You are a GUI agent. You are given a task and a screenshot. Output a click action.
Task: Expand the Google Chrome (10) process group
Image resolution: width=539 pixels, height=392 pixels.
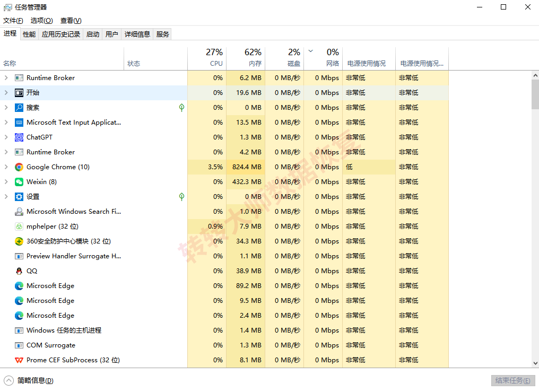coord(6,167)
